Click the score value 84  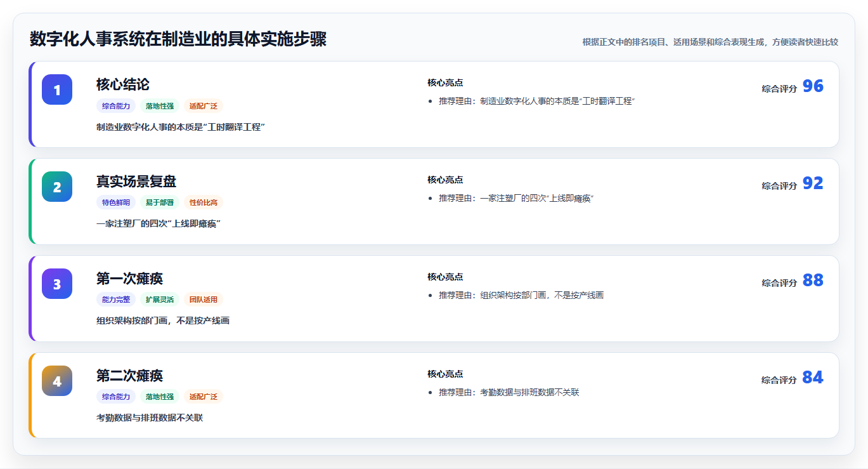point(813,378)
